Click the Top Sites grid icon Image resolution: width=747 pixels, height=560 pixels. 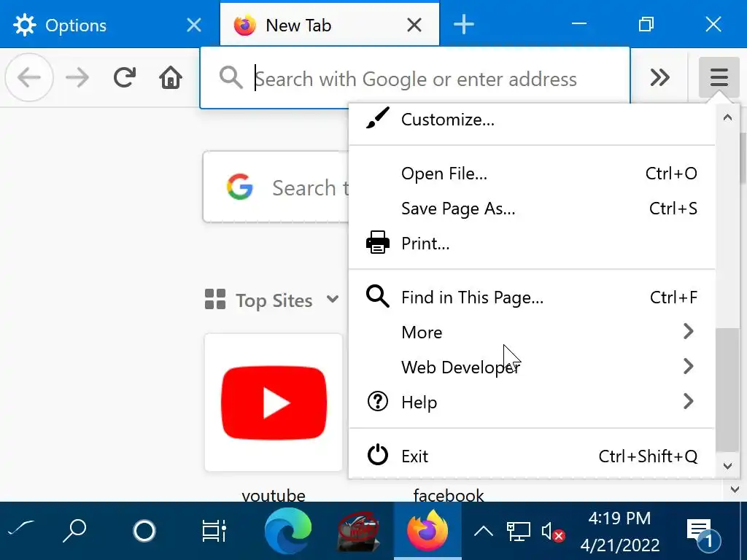[215, 299]
